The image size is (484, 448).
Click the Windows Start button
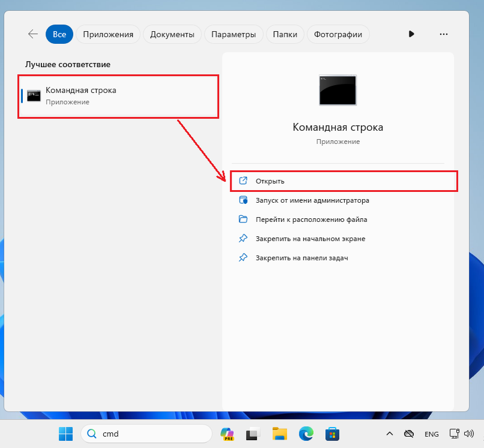(65, 434)
